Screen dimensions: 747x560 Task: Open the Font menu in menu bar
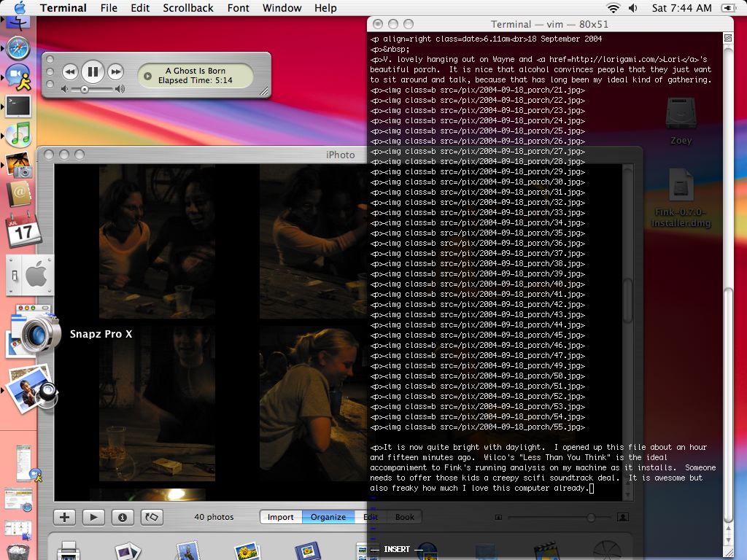click(x=238, y=8)
